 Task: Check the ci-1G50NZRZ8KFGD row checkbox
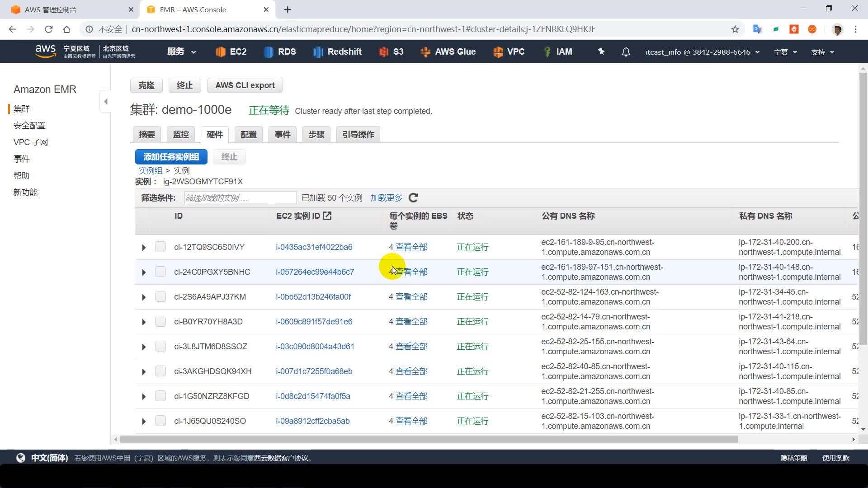pos(160,396)
